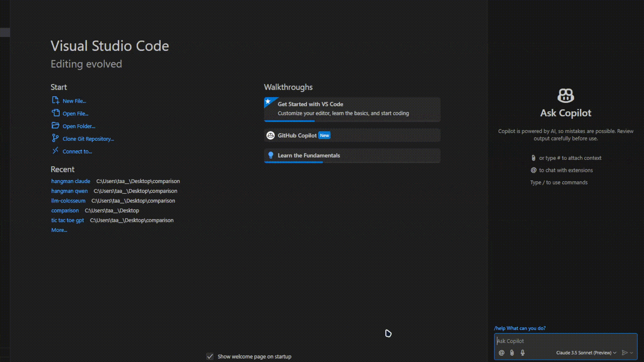
Task: Uncheck Show welcome page on startup
Action: (x=210, y=357)
